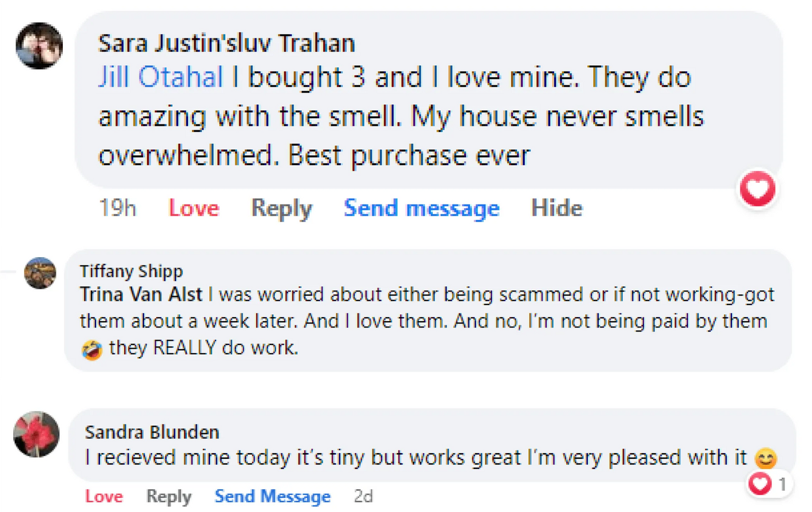Screen dimensions: 812x512
Task: Open the tagged Jill Otahal profile link
Action: click(161, 78)
